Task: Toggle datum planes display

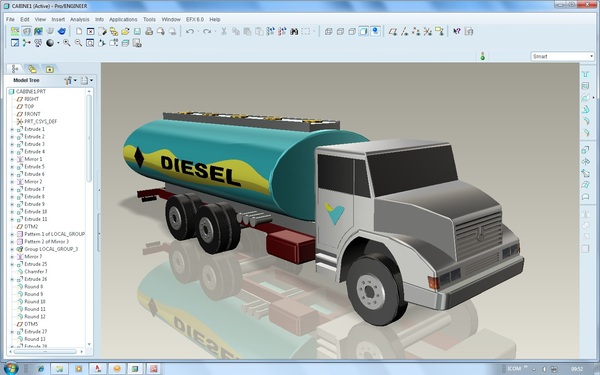Action: pyautogui.click(x=393, y=31)
